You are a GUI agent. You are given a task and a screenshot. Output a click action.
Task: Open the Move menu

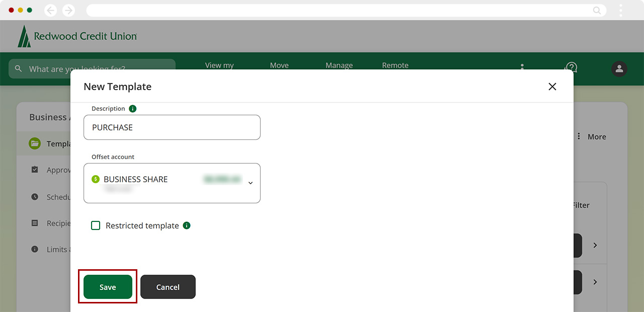click(279, 65)
